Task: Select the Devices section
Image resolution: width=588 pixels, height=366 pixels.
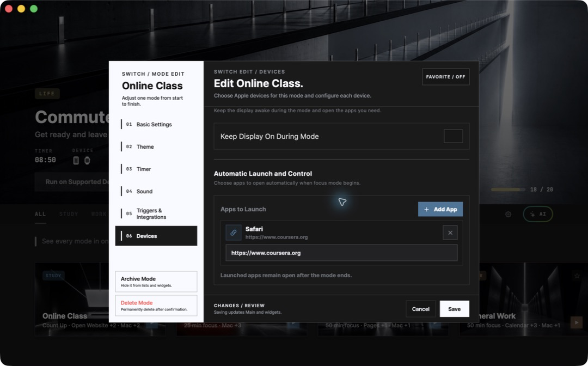Action: coord(156,236)
